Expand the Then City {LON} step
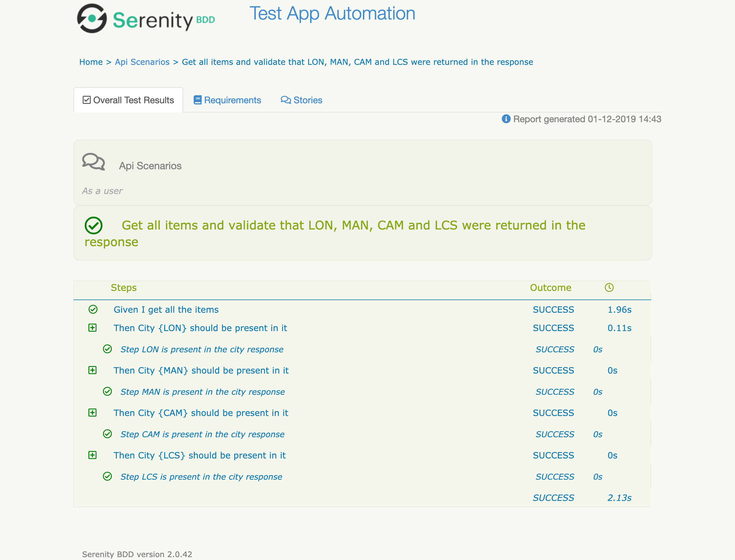Viewport: 735px width, 560px height. click(x=92, y=328)
